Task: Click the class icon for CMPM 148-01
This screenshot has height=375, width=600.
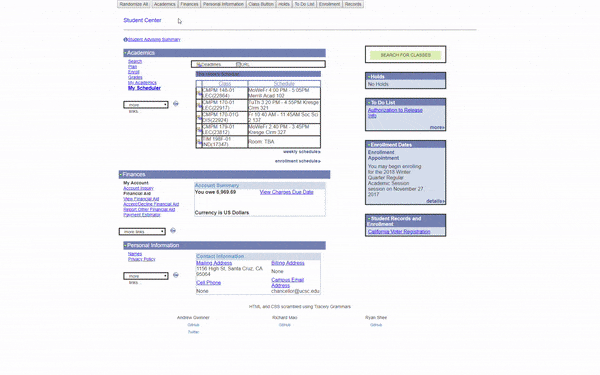Action: click(x=199, y=93)
